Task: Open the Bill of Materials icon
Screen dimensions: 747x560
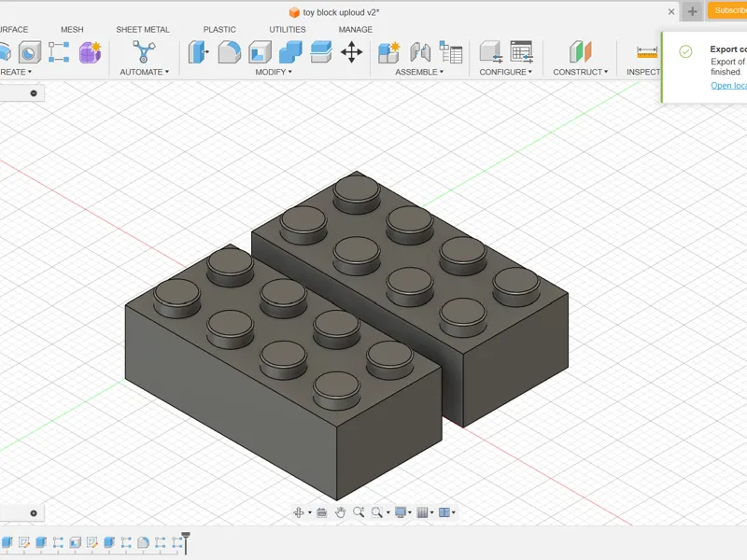Action: (x=451, y=52)
